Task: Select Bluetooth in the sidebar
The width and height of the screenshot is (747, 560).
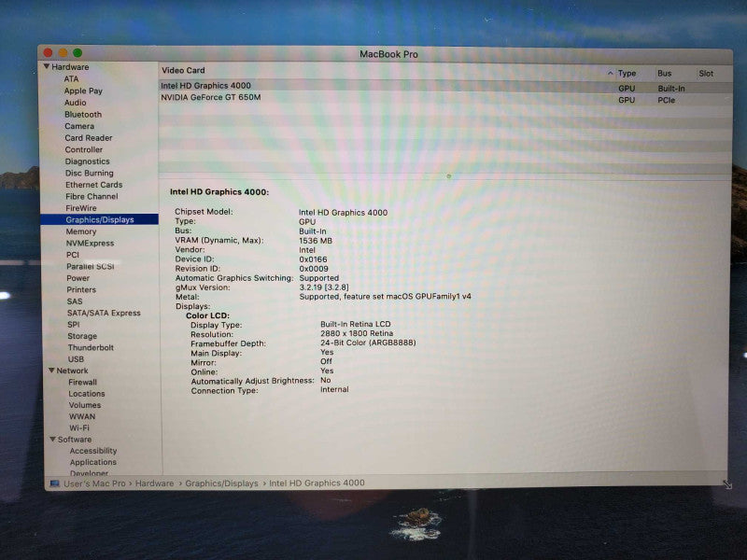Action: (x=83, y=114)
